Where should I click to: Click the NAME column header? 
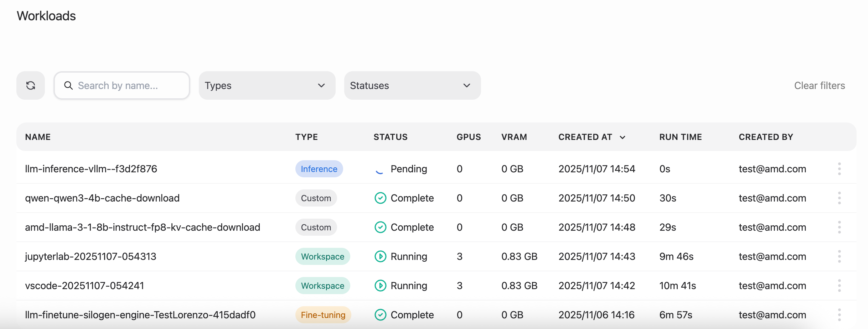click(38, 137)
